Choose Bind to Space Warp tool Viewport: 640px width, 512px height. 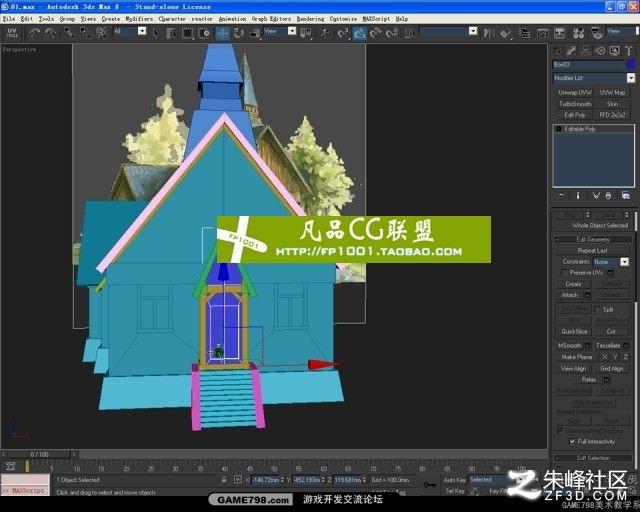101,33
